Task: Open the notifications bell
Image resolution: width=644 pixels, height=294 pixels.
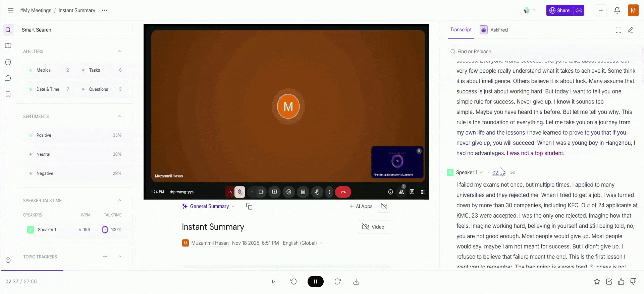Action: point(617,10)
